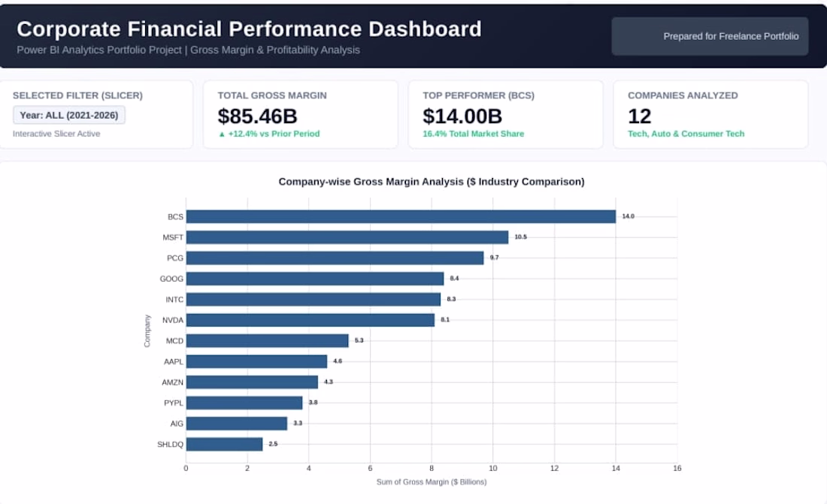Click the MCD bar in the chart
The height and width of the screenshot is (504, 827).
tap(268, 340)
